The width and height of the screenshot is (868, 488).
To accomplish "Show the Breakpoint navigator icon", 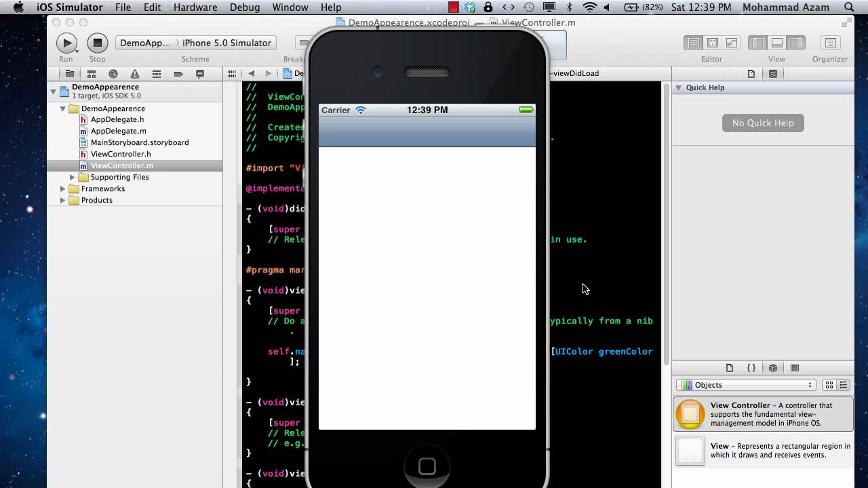I will [x=178, y=74].
